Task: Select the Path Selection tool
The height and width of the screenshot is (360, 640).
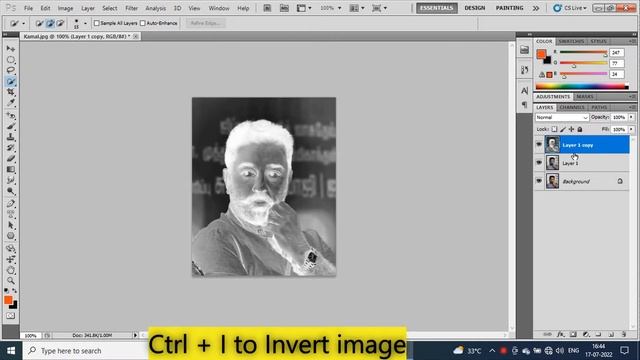Action: tap(11, 225)
